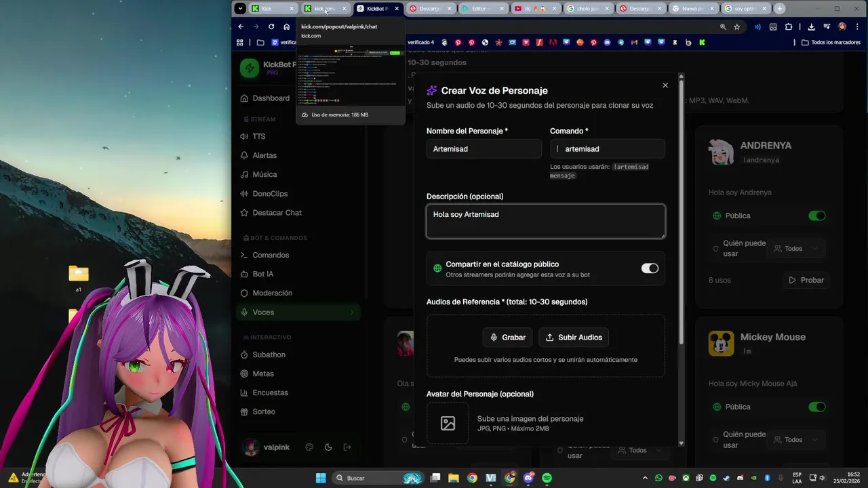Viewport: 868px width, 488px height.
Task: Click the Sorteo gift icon in sidebar
Action: pos(244,411)
